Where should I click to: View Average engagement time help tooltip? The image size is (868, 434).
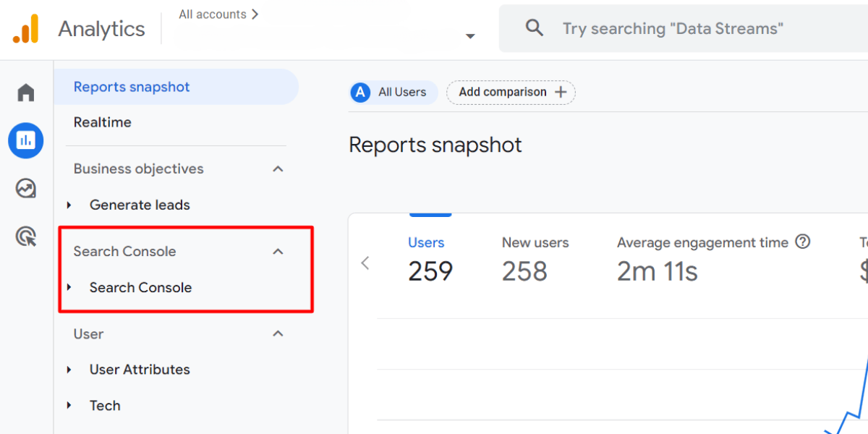coord(803,242)
